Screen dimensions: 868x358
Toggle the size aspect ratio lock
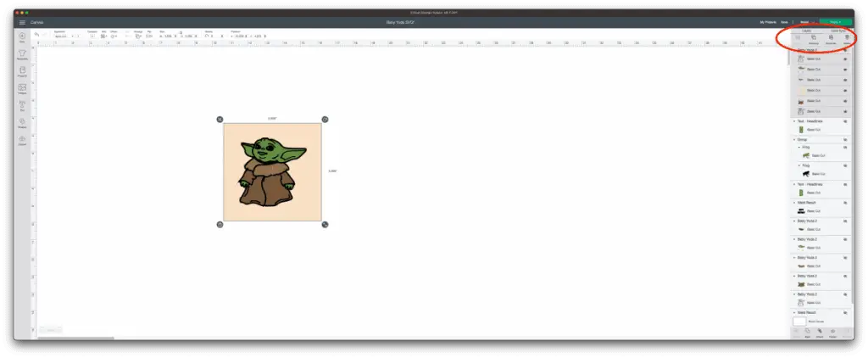point(181,33)
